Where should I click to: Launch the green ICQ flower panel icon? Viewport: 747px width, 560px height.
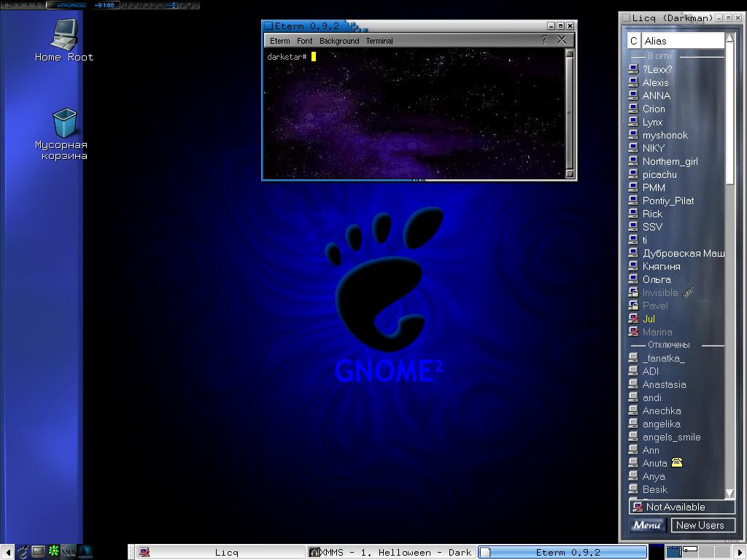point(54,551)
